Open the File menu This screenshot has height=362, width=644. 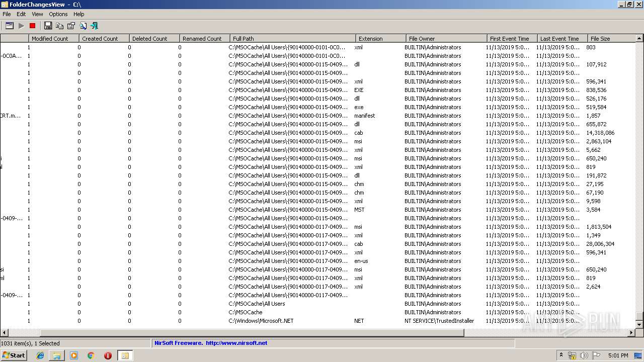7,14
